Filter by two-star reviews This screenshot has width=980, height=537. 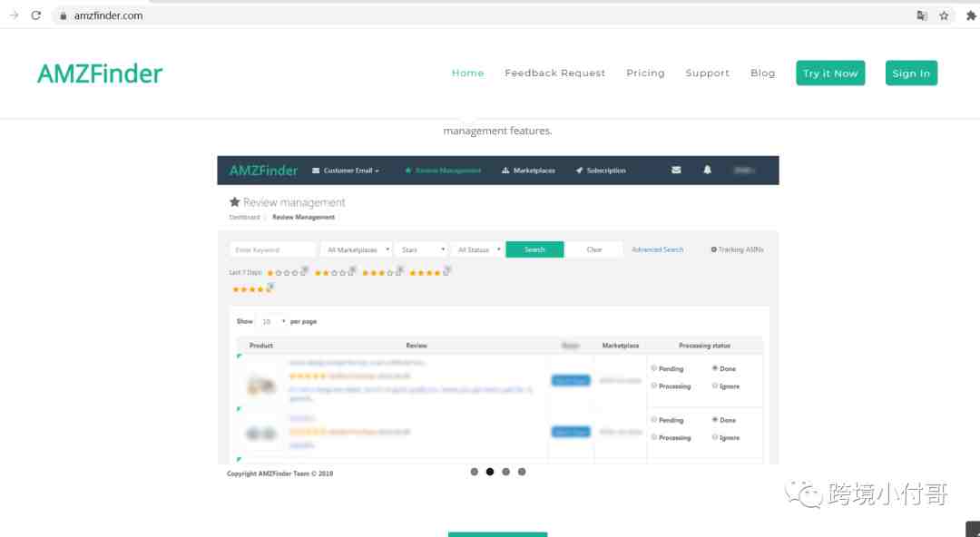334,272
